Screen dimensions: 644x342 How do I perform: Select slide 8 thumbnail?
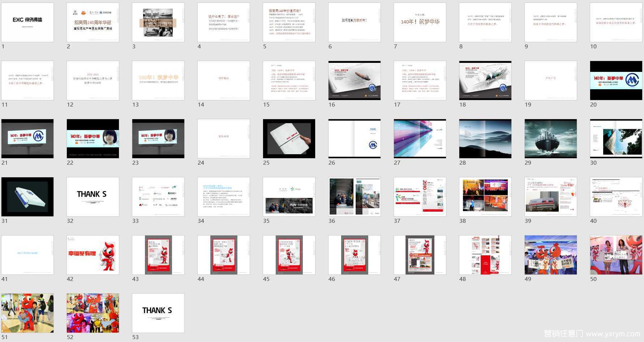tap(485, 22)
